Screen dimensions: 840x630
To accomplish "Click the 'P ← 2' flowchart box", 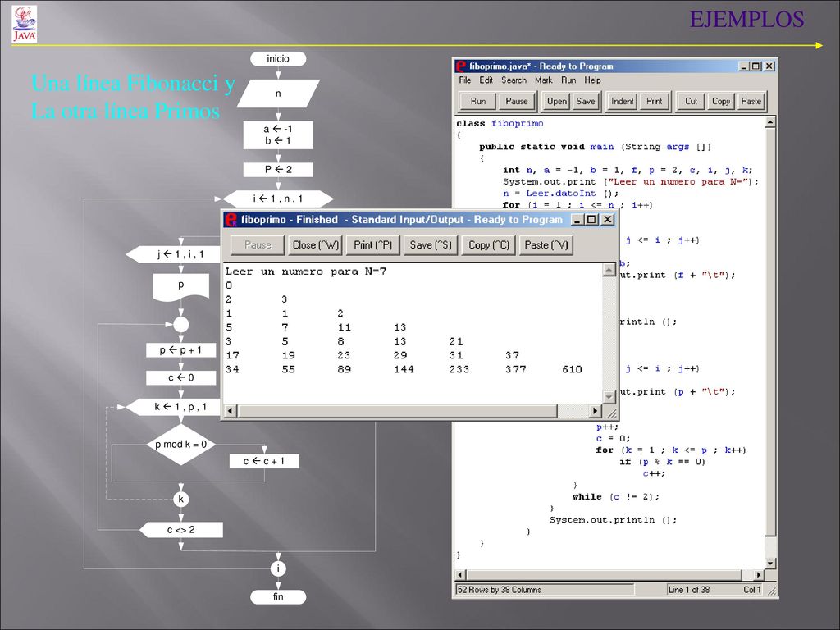I will click(x=278, y=169).
